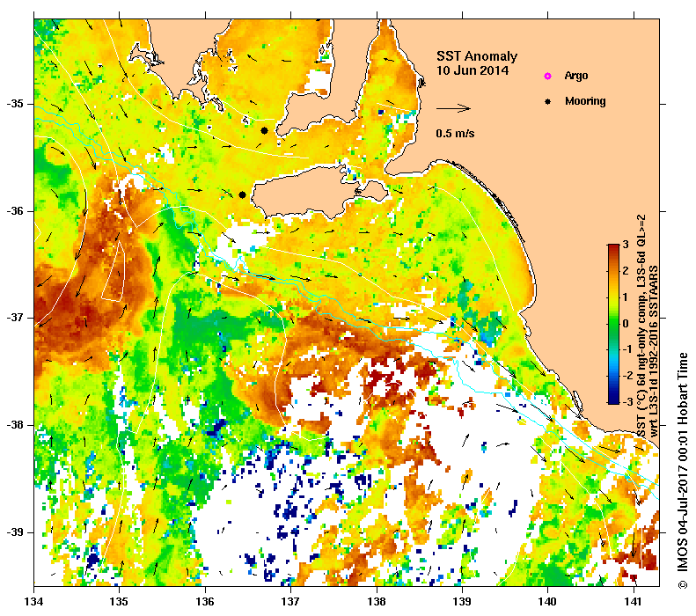Click colorbar tick value 3

click(x=626, y=245)
